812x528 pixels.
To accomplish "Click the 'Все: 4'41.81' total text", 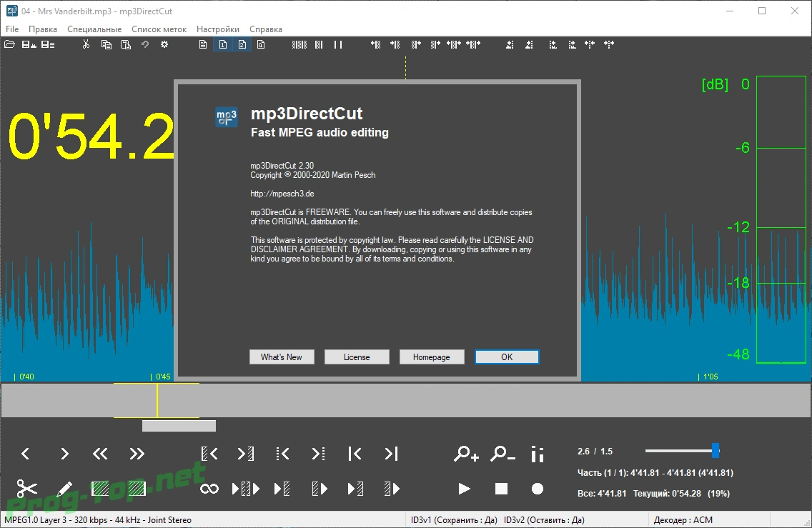I will pos(602,493).
